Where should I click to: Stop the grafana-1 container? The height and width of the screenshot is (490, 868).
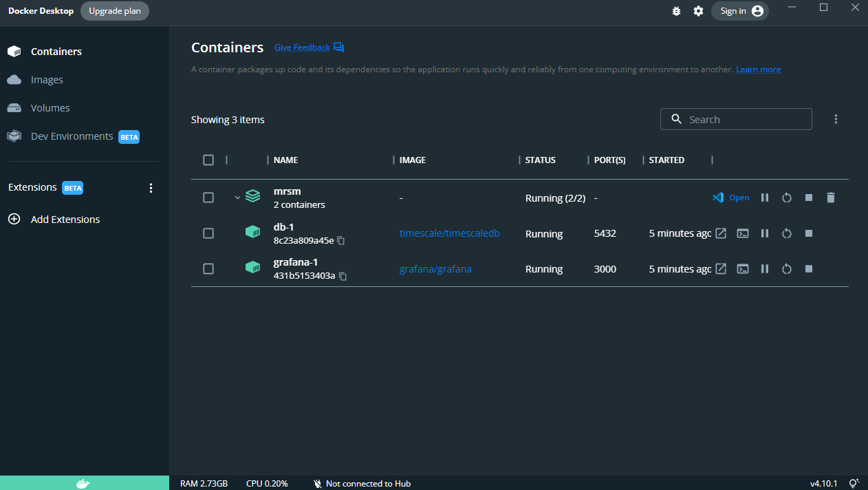(x=809, y=268)
